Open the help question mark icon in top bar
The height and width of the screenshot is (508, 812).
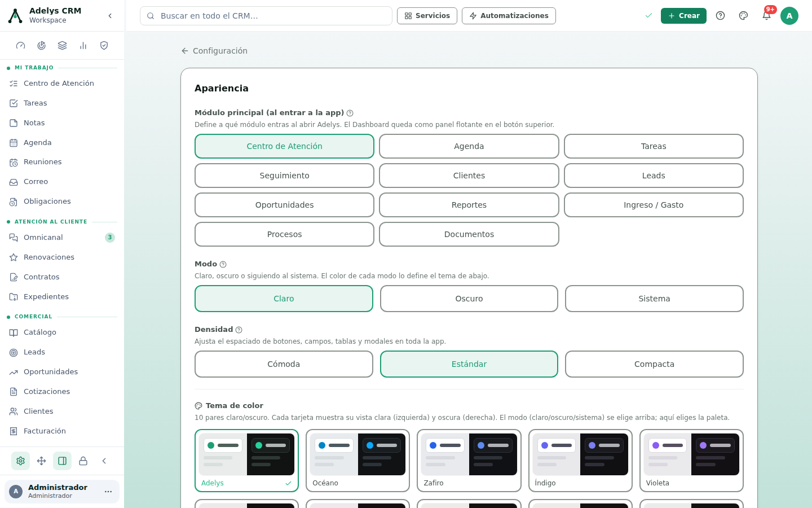[x=720, y=16]
